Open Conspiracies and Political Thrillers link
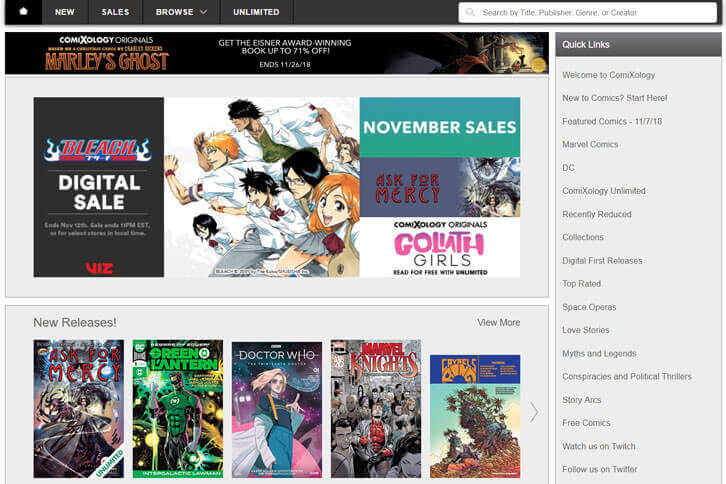 click(627, 377)
